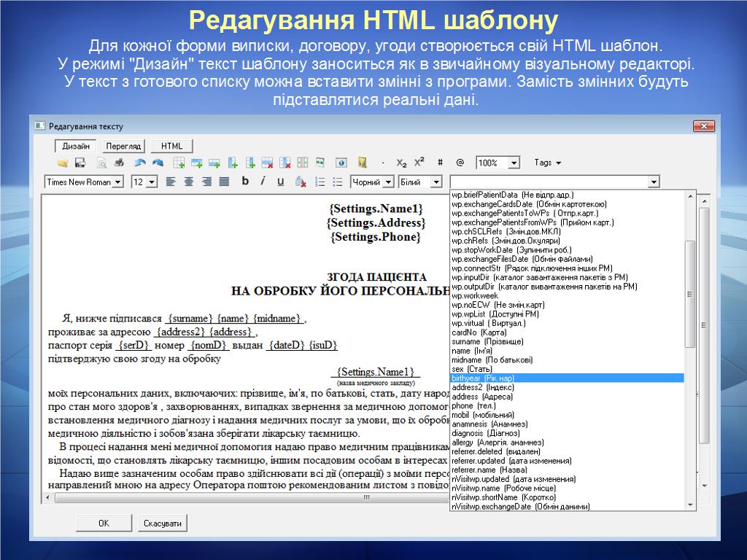Screen dimensions: 747x560
Task: Switch to the HTML tab
Action: tap(172, 146)
